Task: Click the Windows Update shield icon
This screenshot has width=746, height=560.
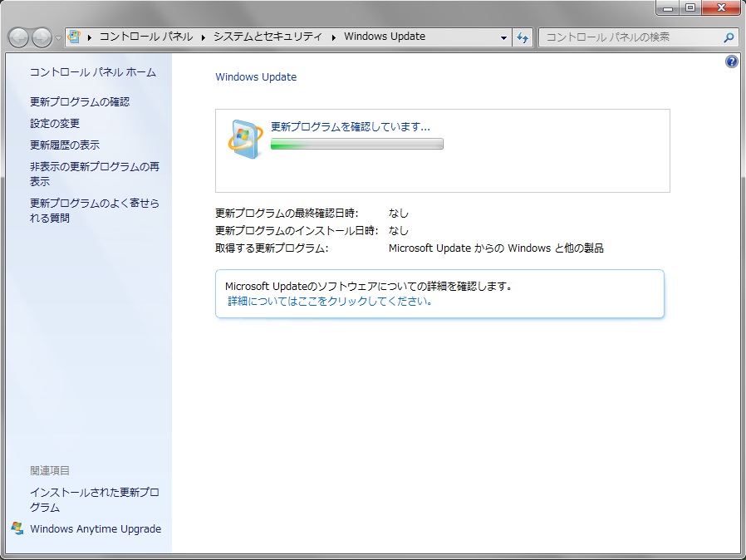Action: 245,139
